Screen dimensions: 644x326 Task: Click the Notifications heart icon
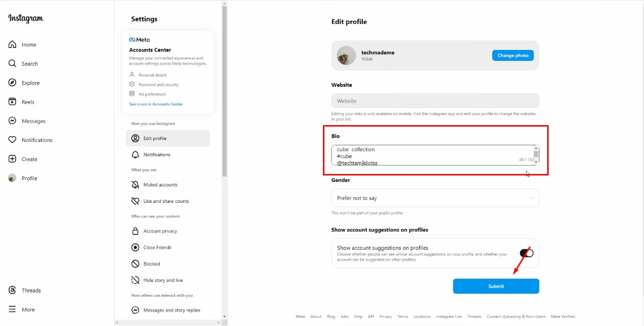coord(11,140)
